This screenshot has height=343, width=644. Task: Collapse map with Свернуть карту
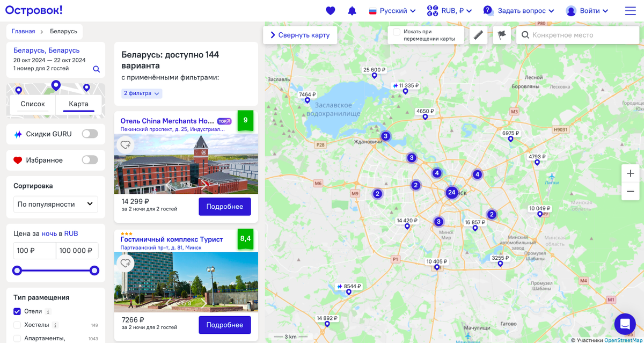click(300, 35)
